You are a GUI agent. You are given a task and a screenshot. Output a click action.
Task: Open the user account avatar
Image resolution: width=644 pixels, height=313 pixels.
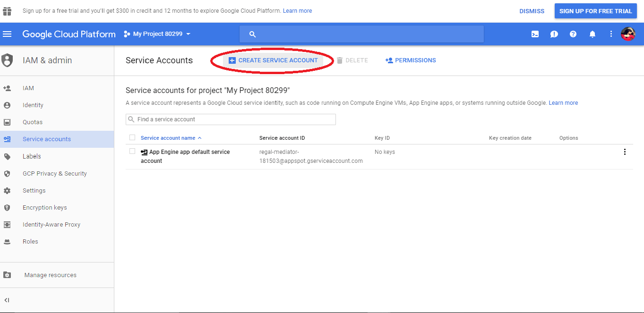(x=628, y=34)
